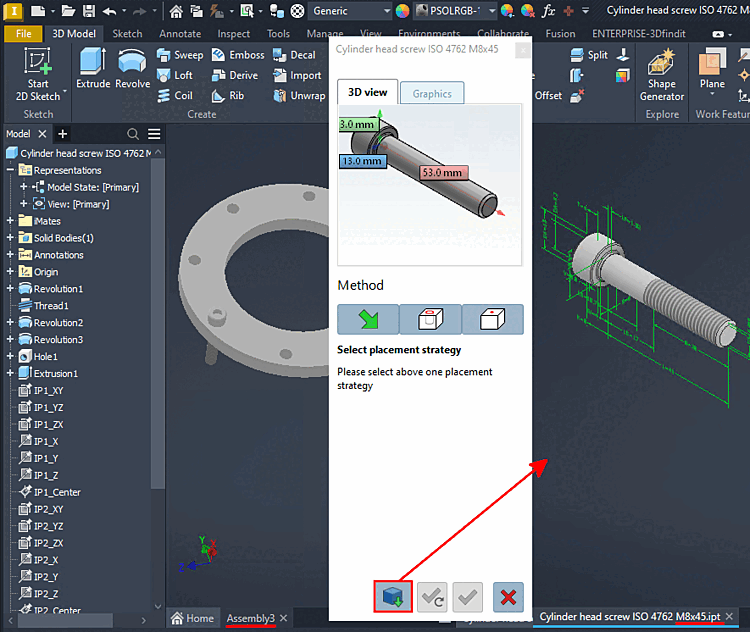The height and width of the screenshot is (632, 750).
Task: Click the place component button in dialog
Action: pyautogui.click(x=393, y=597)
